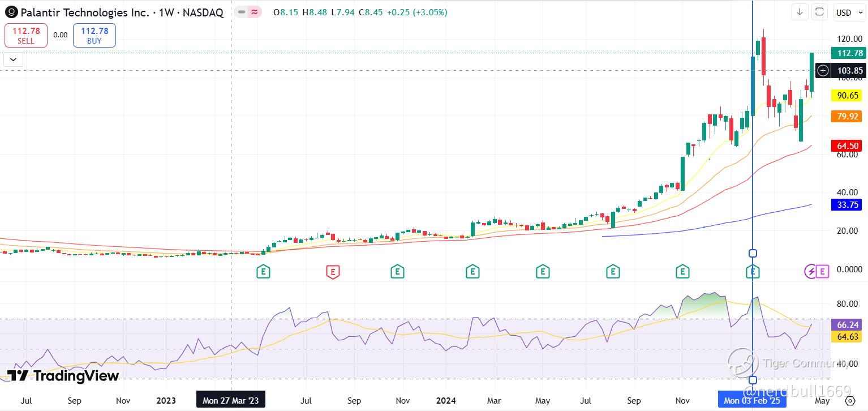Click the down arrow icon near USD
The height and width of the screenshot is (411, 868).
point(800,12)
